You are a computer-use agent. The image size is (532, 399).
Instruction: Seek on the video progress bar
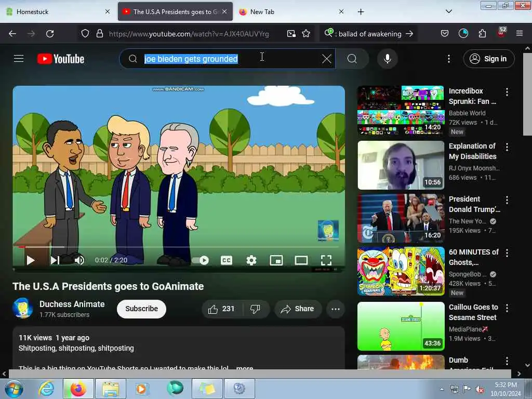tap(179, 247)
